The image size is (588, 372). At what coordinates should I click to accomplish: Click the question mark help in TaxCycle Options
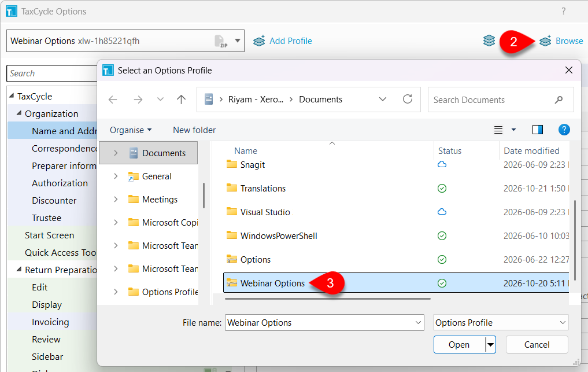(x=563, y=11)
